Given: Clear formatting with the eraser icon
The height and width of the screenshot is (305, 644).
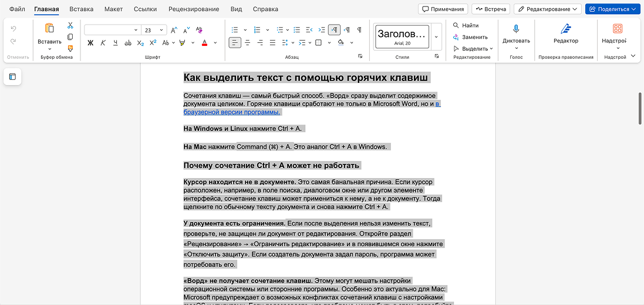Looking at the screenshot, I should (199, 29).
